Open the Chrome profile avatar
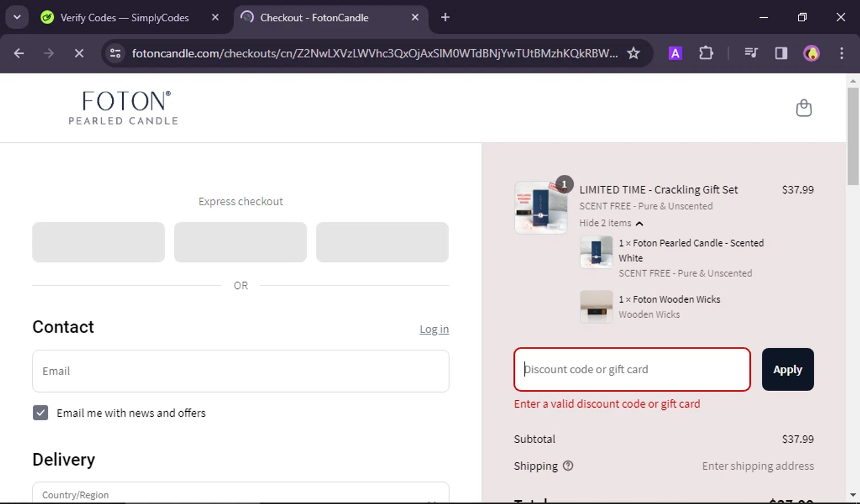860x504 pixels. 811,53
